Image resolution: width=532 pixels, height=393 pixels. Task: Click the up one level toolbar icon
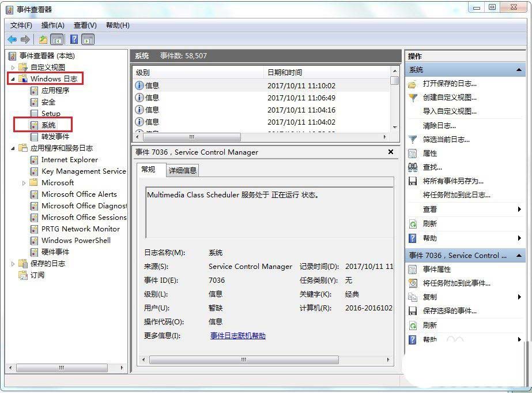43,39
